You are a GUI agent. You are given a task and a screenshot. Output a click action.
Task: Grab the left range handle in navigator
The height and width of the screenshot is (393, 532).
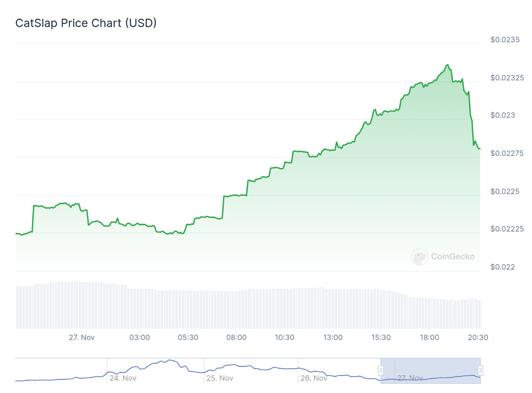click(x=381, y=370)
